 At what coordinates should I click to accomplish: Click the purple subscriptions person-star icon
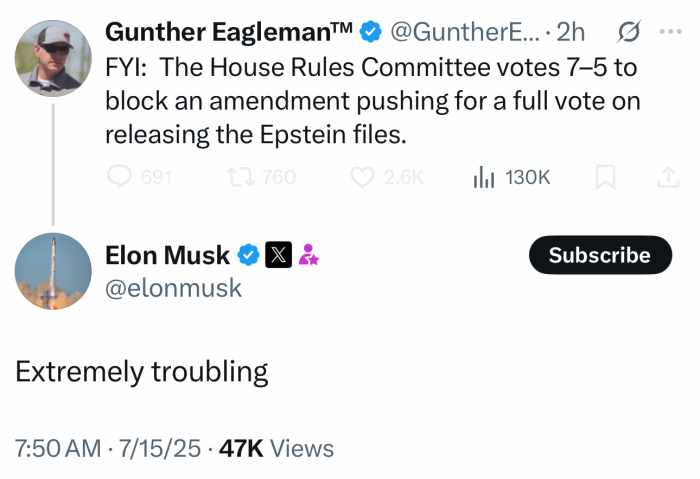click(x=308, y=255)
